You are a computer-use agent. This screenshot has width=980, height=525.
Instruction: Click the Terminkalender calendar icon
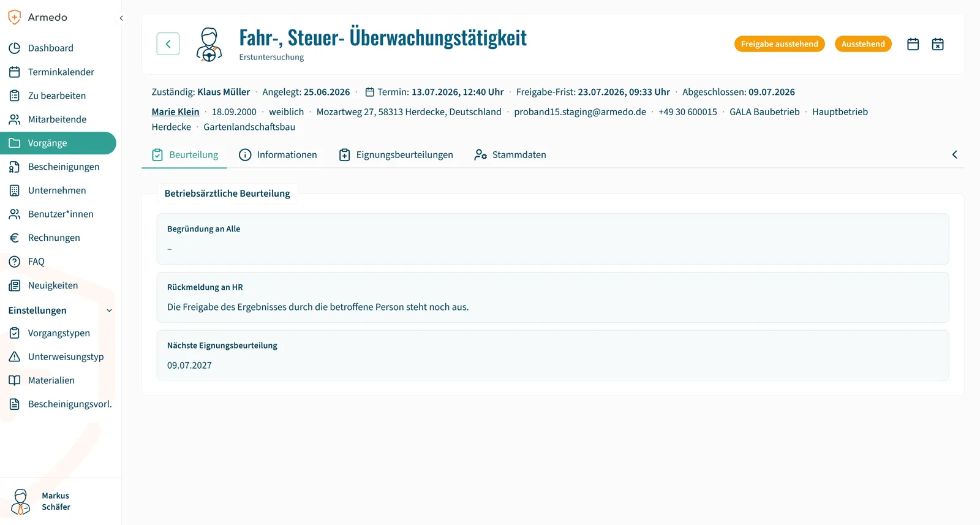click(15, 72)
